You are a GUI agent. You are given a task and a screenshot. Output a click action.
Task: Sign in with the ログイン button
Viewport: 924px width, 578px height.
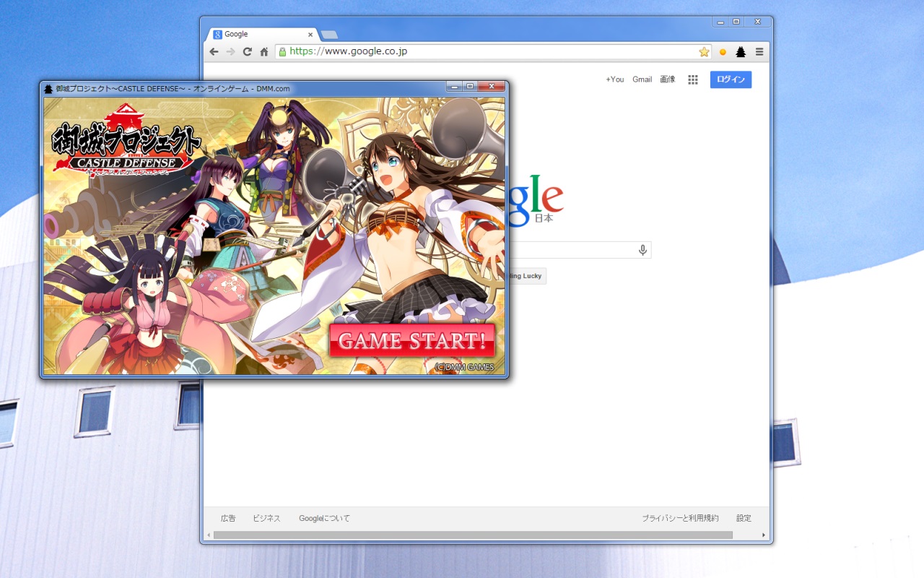point(731,79)
